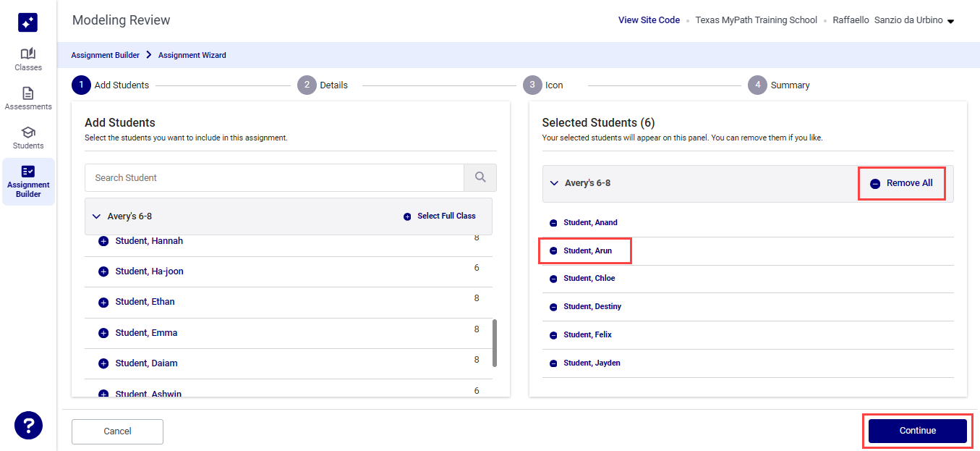Click the app logo in the sidebar
Viewport: 980px width, 451px height.
click(28, 22)
